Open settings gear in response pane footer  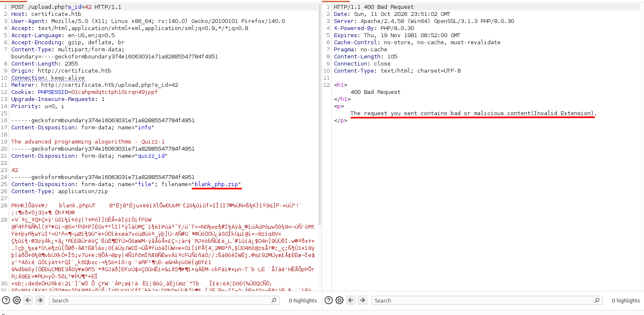click(x=339, y=300)
